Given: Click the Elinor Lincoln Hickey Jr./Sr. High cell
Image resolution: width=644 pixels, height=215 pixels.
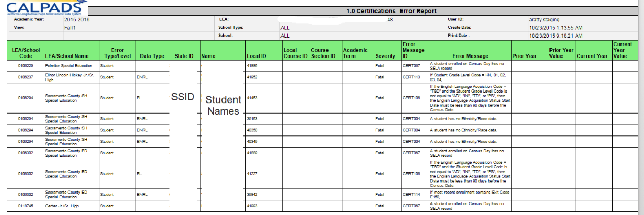Looking at the screenshot, I should tap(68, 77).
